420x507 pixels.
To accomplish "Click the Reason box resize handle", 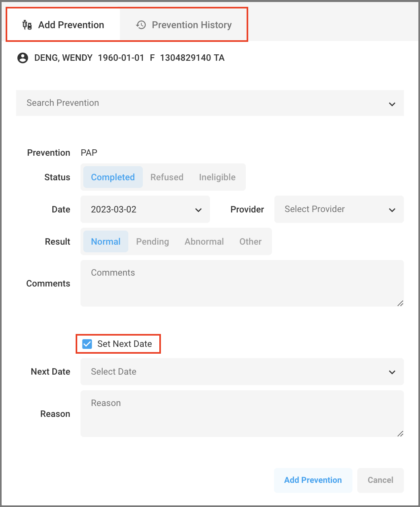I will point(400,434).
